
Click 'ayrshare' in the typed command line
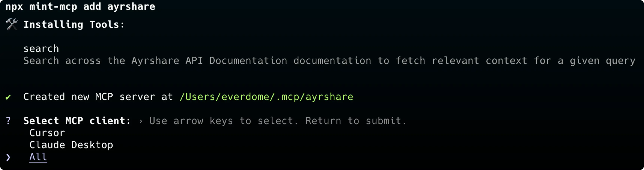tap(131, 7)
